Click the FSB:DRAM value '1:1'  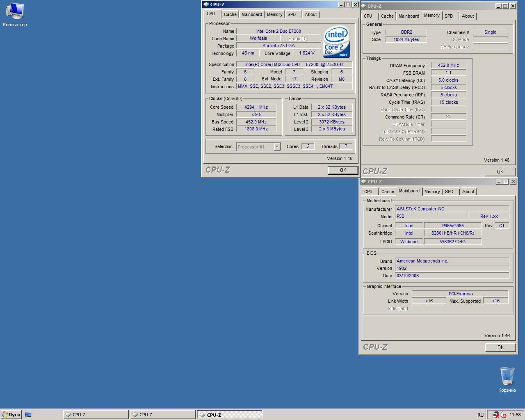click(448, 73)
